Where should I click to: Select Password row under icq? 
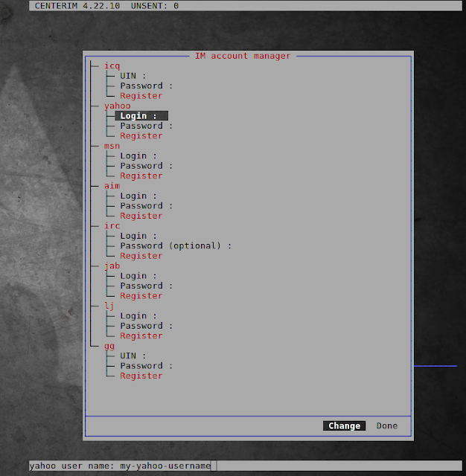(147, 86)
